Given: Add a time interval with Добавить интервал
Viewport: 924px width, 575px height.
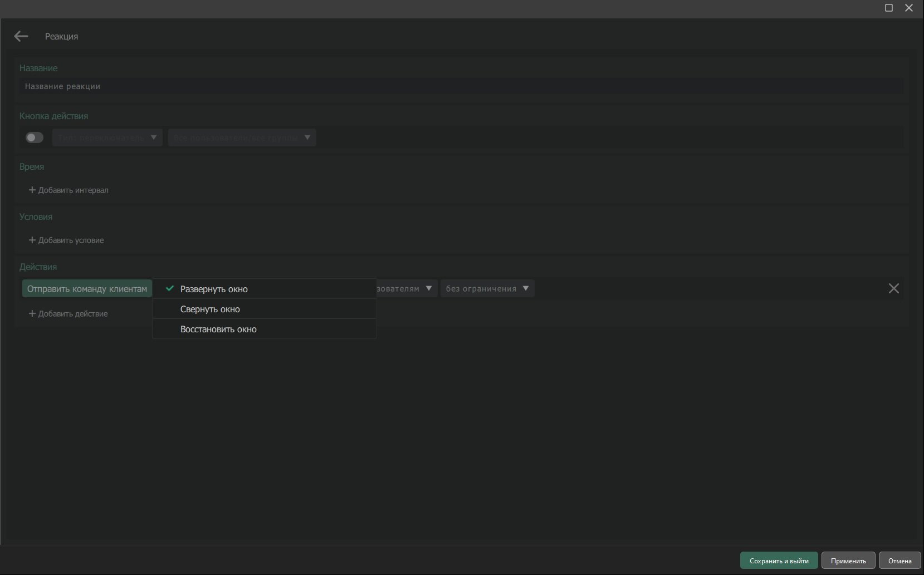Looking at the screenshot, I should [x=69, y=190].
